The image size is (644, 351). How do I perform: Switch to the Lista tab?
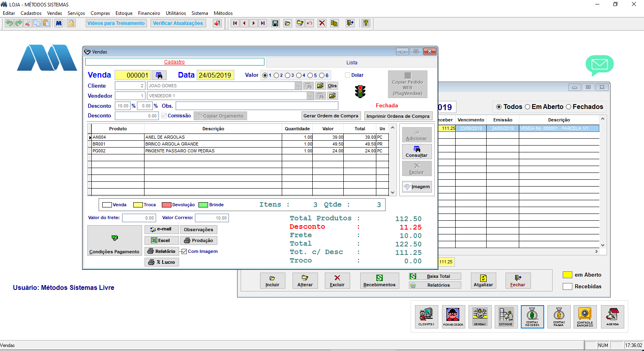(351, 62)
